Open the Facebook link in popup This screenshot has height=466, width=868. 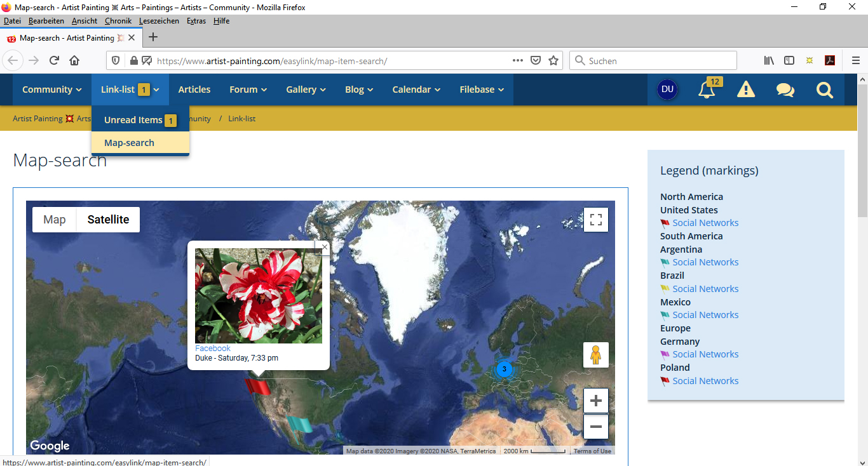213,349
